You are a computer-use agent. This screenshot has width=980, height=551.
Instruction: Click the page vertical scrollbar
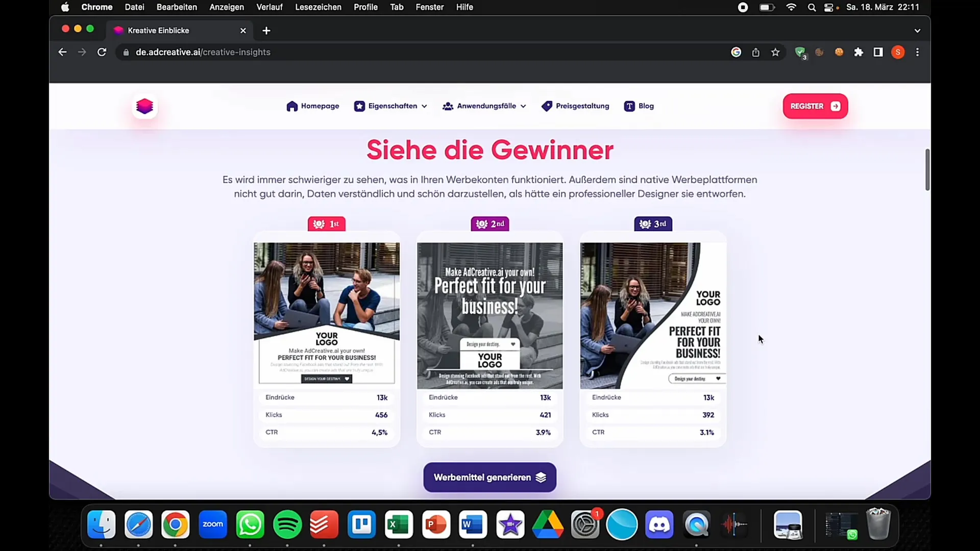pos(927,170)
